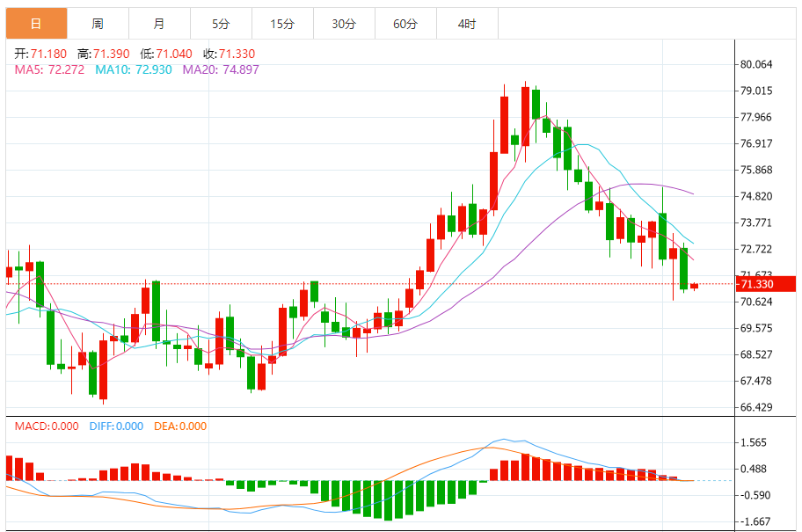This screenshot has width=802, height=532.
Task: Click the 73.771 price axis label
Action: (x=756, y=222)
